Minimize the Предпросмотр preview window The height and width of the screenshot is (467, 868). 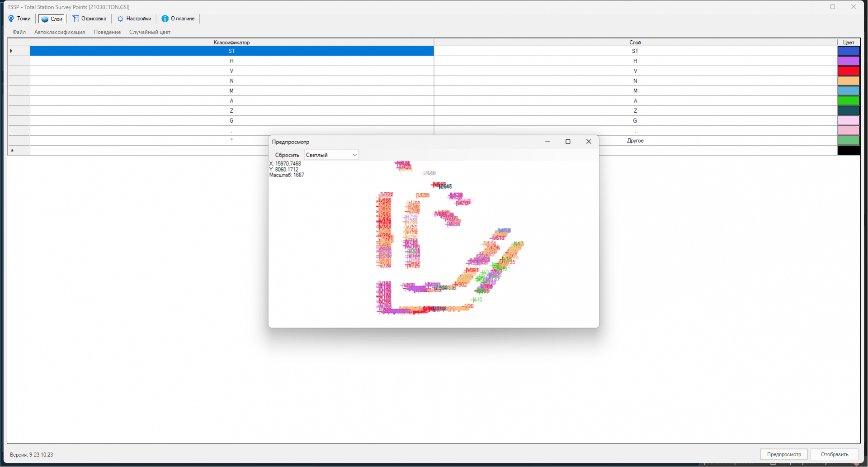547,142
